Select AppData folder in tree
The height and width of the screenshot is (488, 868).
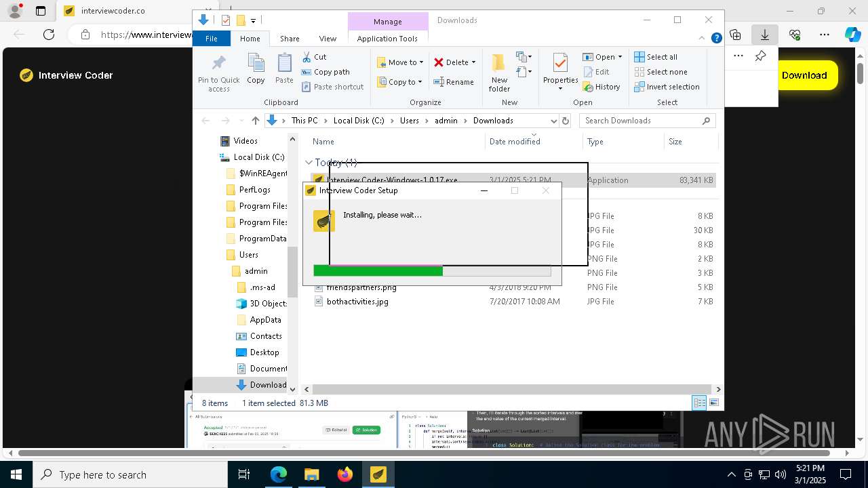coord(258,320)
